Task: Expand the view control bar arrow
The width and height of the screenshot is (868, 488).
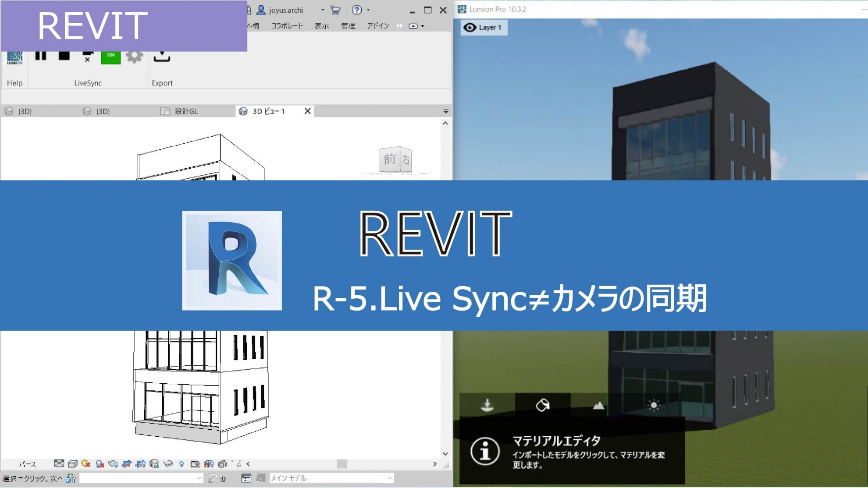Action: coord(249,464)
